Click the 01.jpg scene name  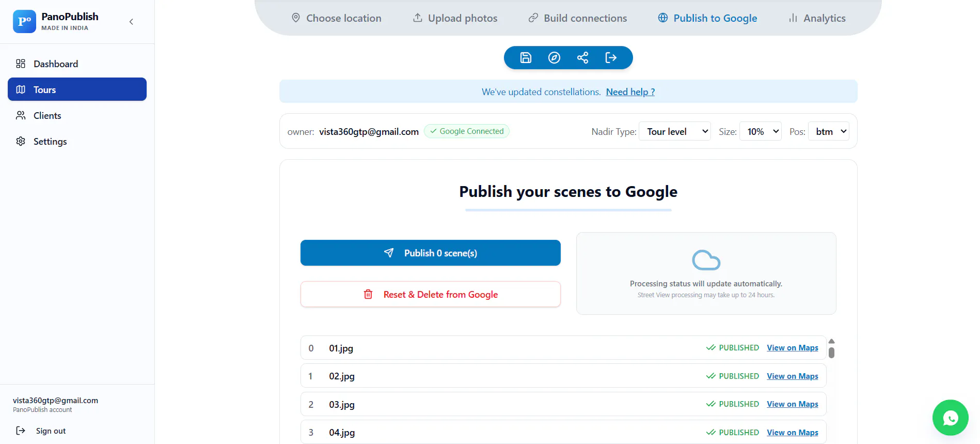coord(341,348)
